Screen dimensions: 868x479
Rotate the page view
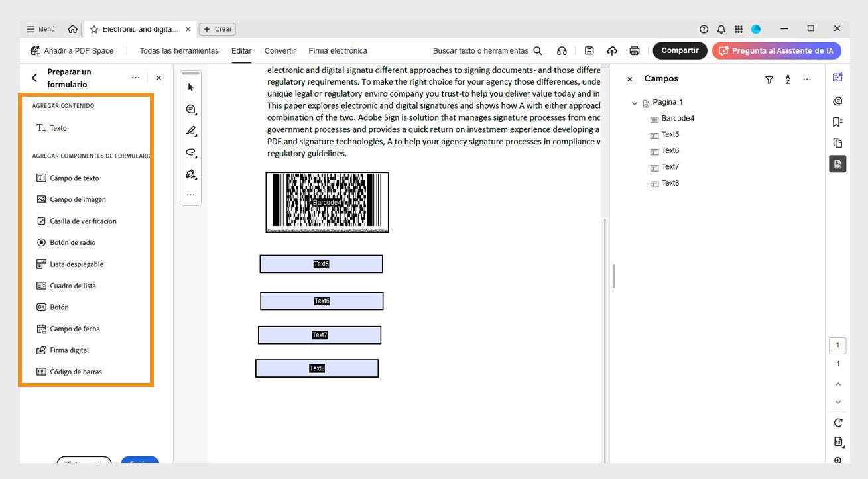[837, 423]
